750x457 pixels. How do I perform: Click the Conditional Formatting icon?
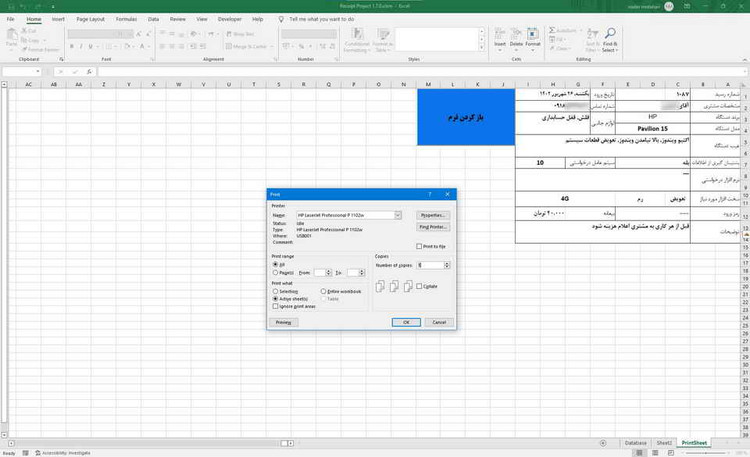tap(356, 42)
